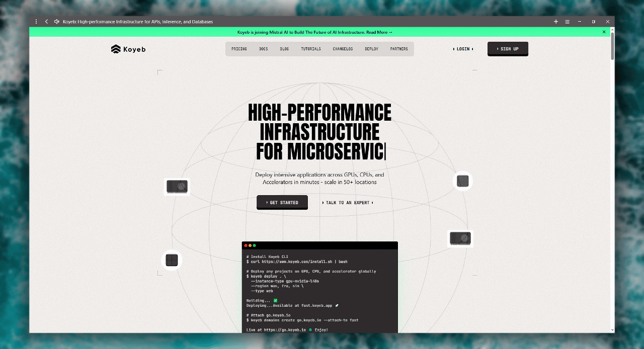Dismiss the green Mistral AI announcement banner
The height and width of the screenshot is (349, 644).
[x=604, y=32]
